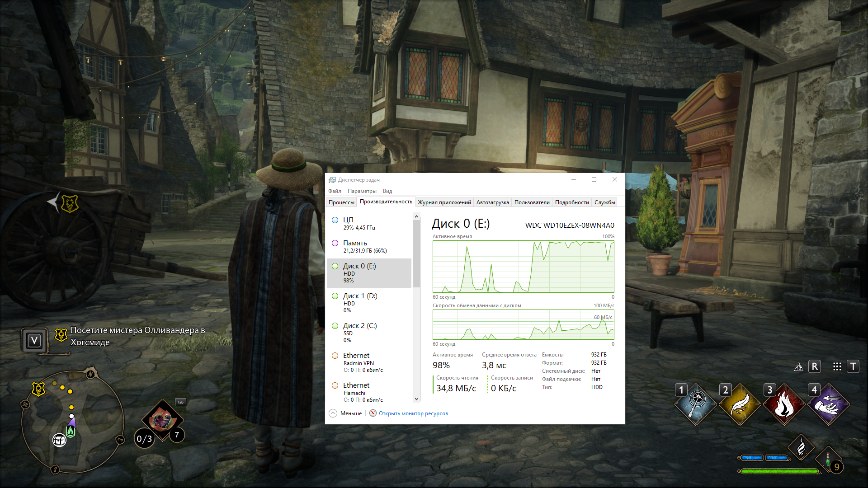Select Диск 0 (E:) in sidebar
Screen dimensions: 868x488
point(369,273)
